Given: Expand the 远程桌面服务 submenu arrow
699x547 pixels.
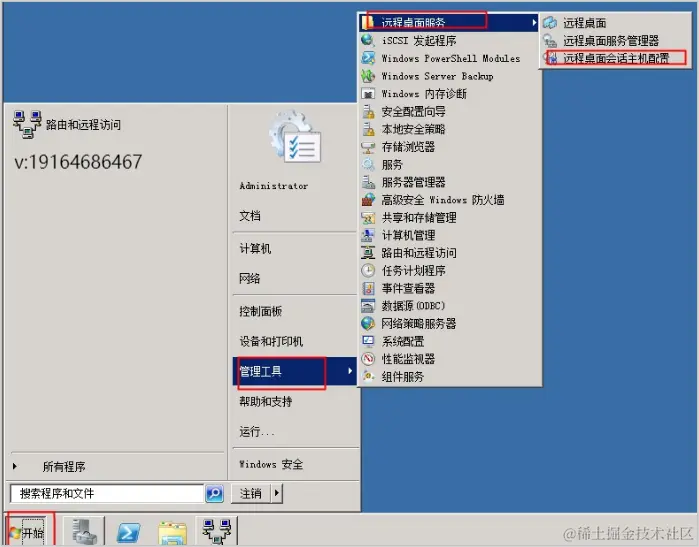Looking at the screenshot, I should point(534,22).
